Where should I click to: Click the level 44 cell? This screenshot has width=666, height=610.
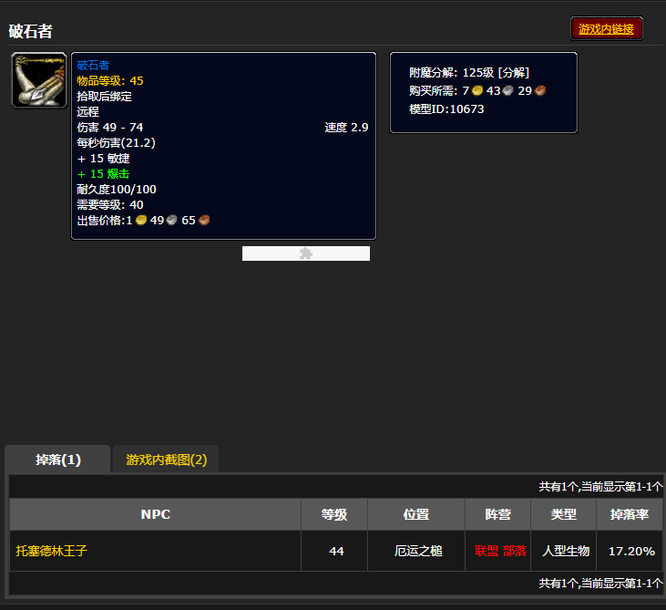pyautogui.click(x=336, y=551)
